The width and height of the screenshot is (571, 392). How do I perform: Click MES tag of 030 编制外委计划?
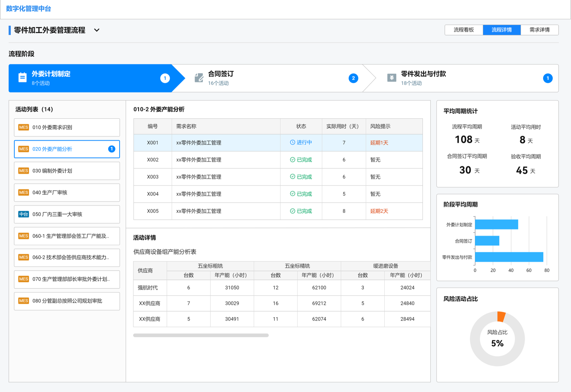click(24, 171)
